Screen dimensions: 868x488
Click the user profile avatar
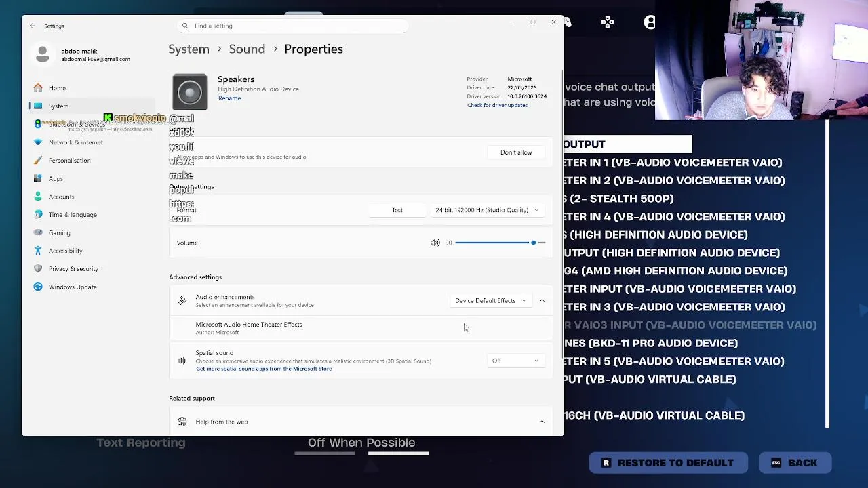point(42,54)
